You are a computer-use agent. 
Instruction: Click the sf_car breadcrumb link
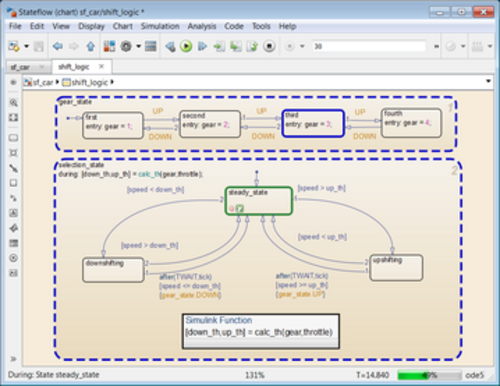[x=43, y=82]
